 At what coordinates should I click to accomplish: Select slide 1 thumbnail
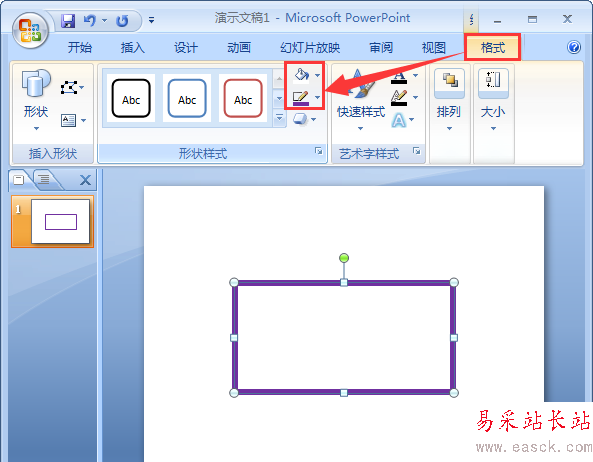61,222
